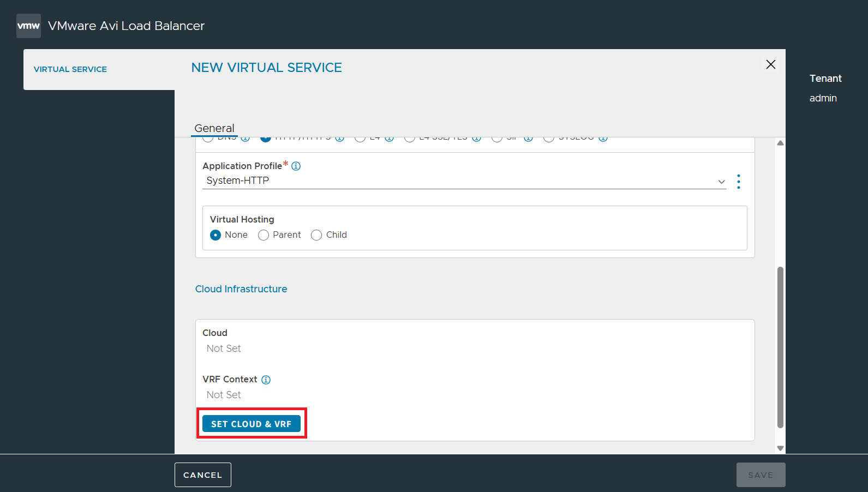Open the Application Profile info tooltip icon
This screenshot has width=868, height=492.
tap(296, 166)
